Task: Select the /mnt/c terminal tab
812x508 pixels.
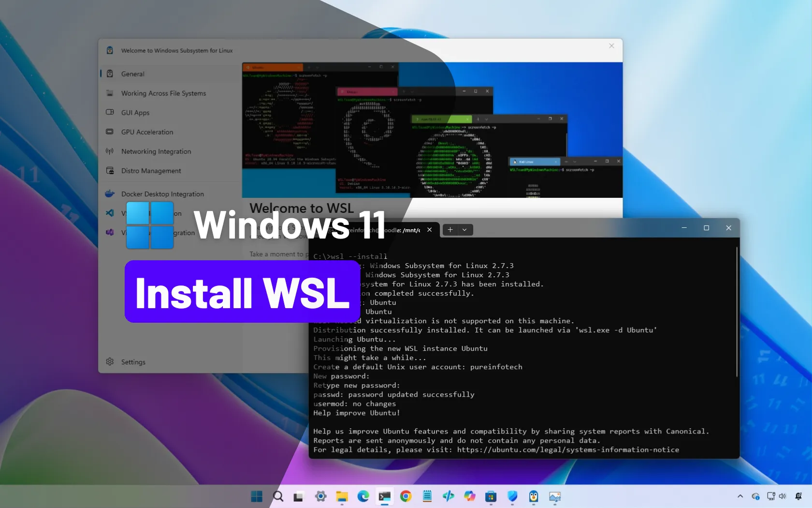Action: point(376,230)
